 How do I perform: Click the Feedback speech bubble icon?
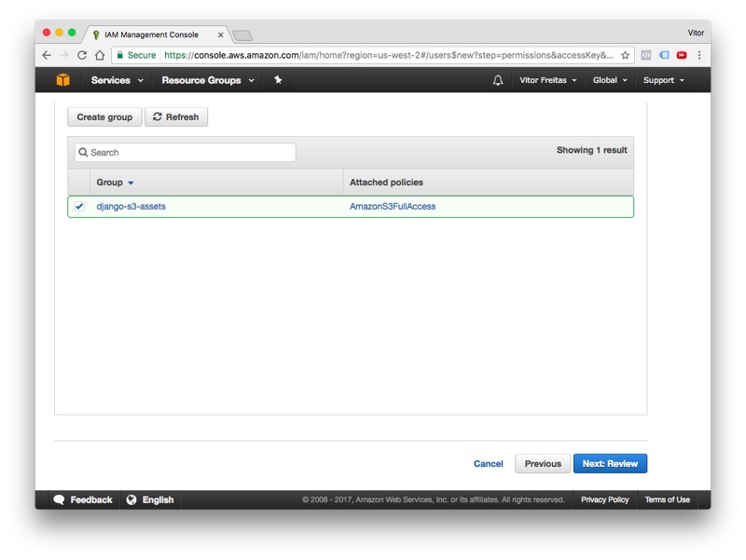pyautogui.click(x=60, y=499)
